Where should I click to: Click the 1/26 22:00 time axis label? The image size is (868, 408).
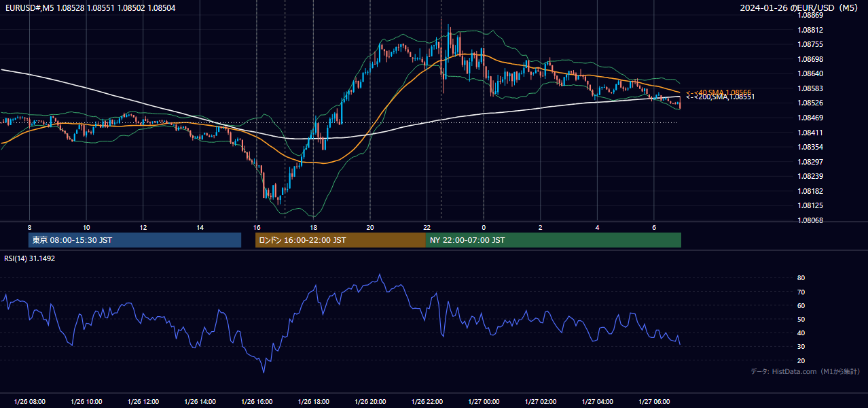427,402
